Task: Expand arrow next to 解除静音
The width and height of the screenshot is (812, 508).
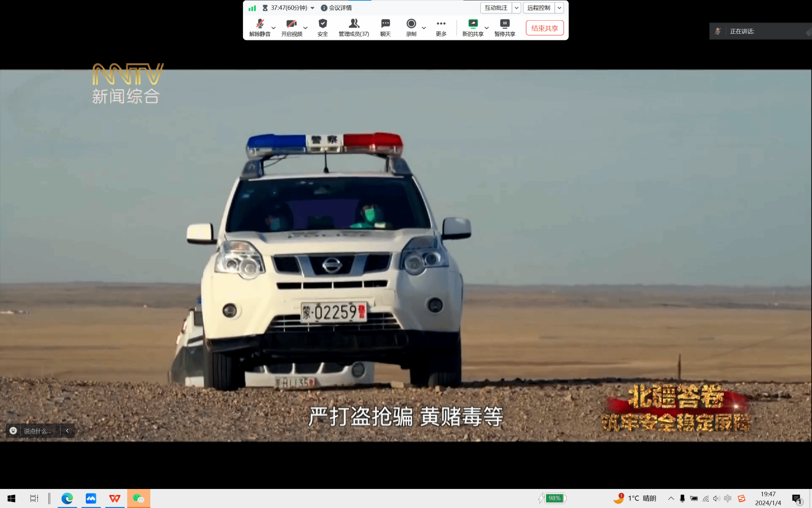Action: 274,28
